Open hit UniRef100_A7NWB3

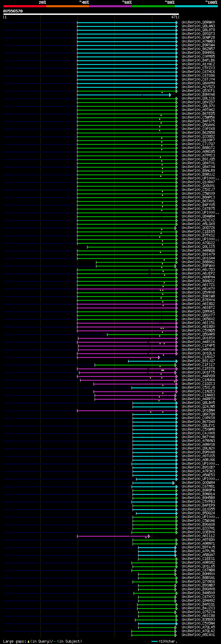point(198,41)
